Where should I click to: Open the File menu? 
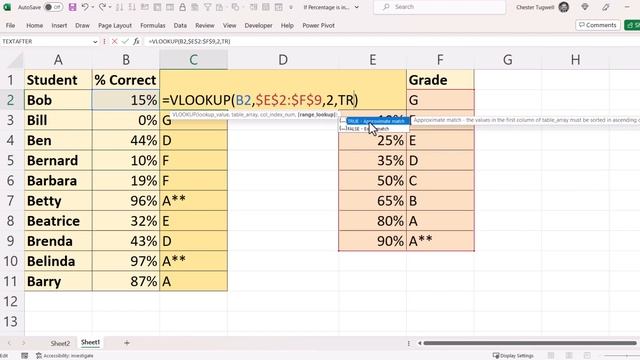tap(10, 25)
